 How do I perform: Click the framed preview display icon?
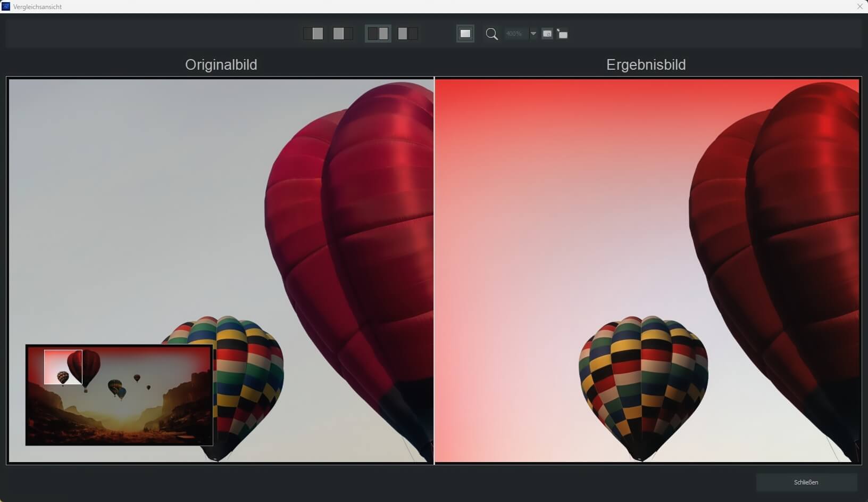[465, 33]
